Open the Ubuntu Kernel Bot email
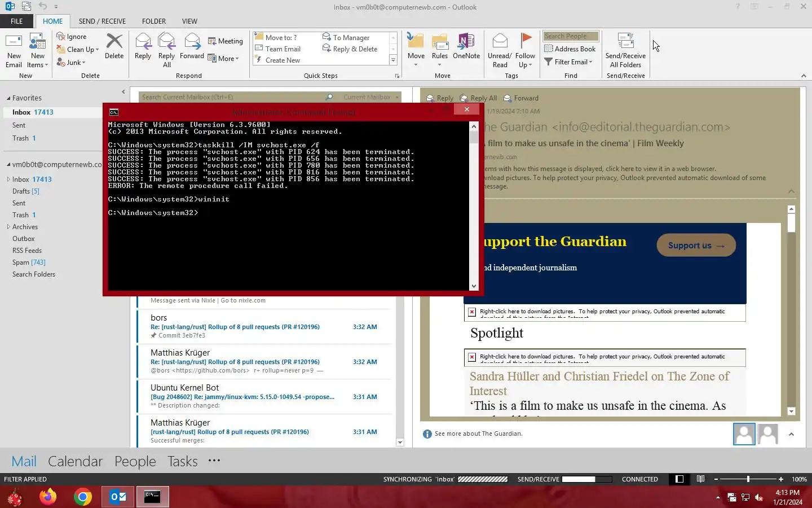 pyautogui.click(x=264, y=397)
